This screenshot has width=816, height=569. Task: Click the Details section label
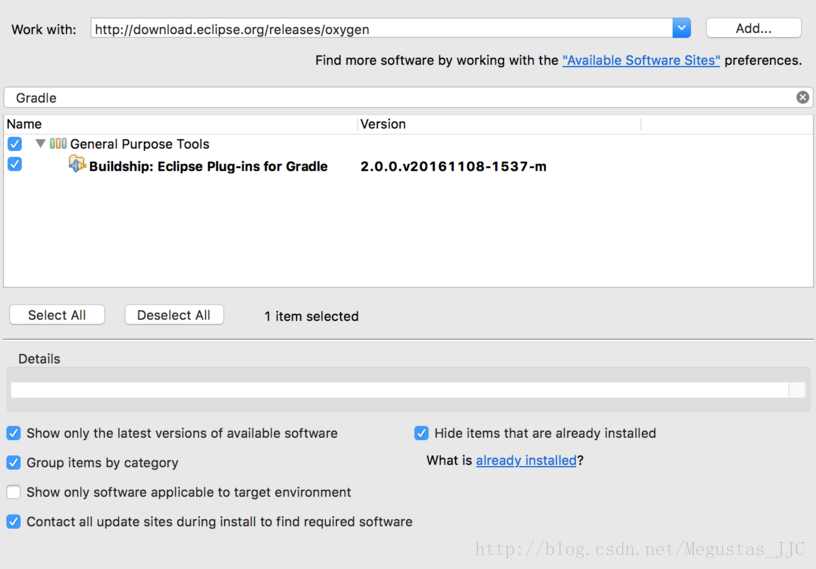39,359
